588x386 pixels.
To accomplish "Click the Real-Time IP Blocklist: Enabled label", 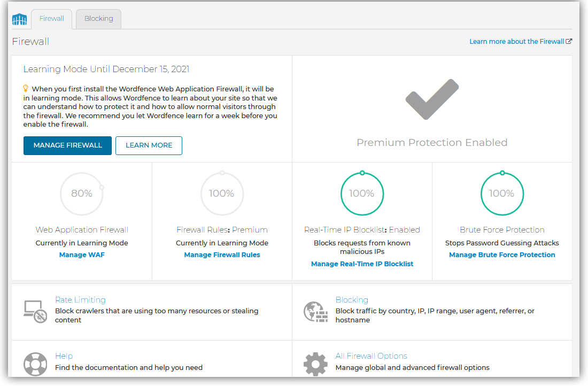I will click(362, 229).
